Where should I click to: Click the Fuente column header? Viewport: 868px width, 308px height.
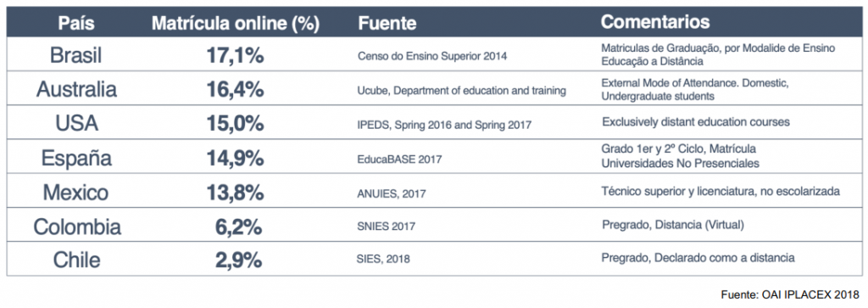(387, 23)
